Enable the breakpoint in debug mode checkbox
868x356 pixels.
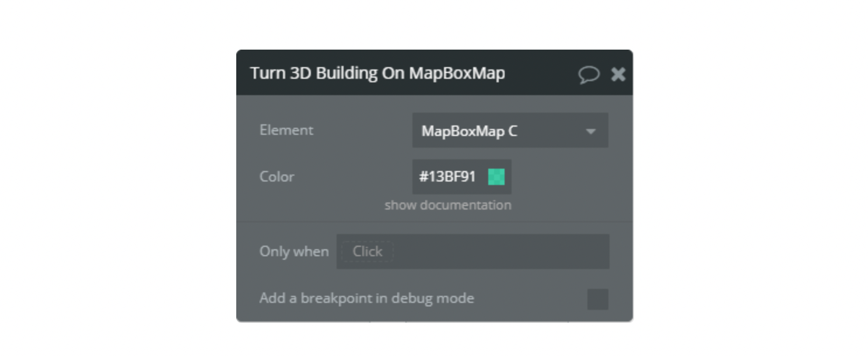click(597, 299)
